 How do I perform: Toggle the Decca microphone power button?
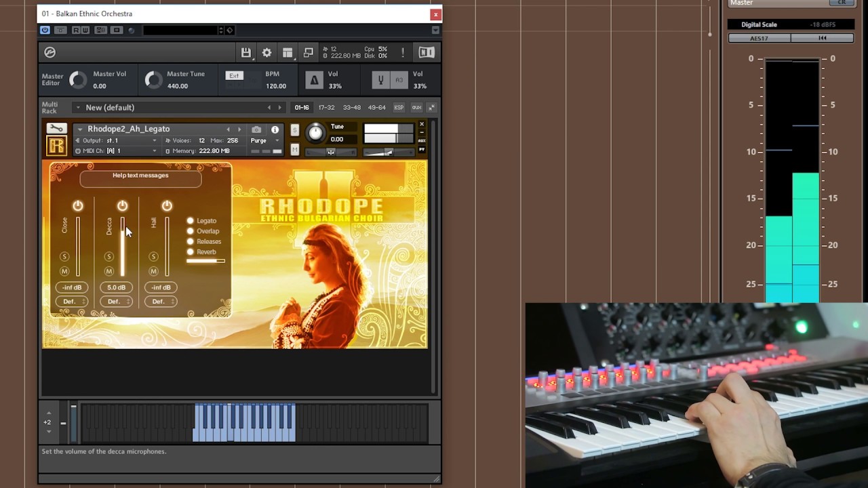(122, 205)
